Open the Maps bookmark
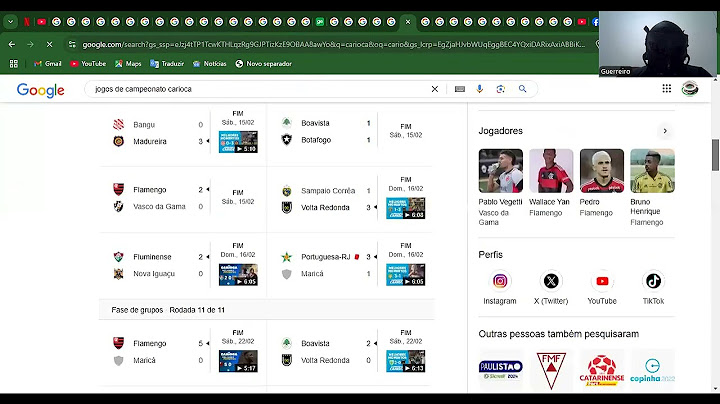Image resolution: width=720 pixels, height=404 pixels. point(128,64)
